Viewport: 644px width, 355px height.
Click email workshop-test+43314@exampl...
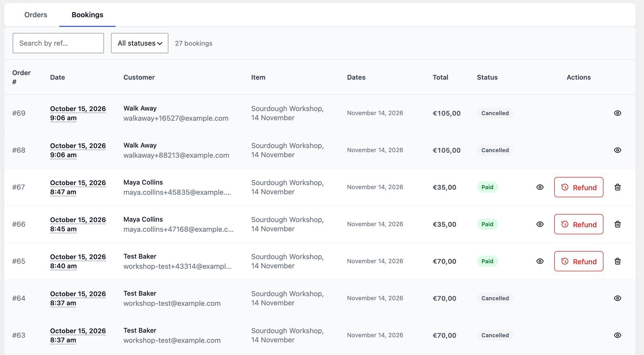tap(178, 266)
